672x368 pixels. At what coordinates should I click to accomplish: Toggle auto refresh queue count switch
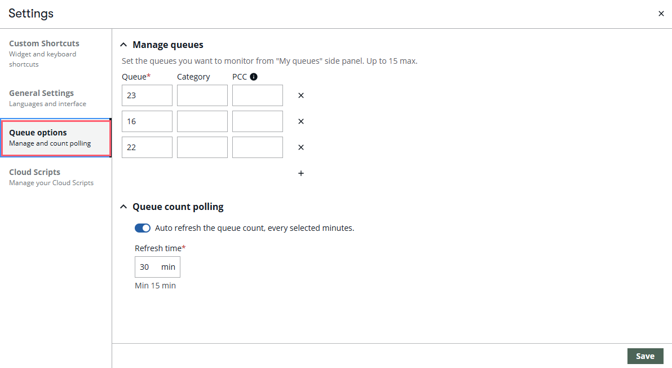point(142,228)
